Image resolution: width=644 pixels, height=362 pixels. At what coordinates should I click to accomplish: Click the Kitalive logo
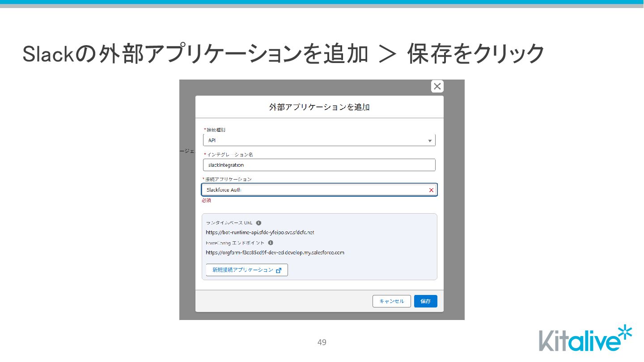585,338
